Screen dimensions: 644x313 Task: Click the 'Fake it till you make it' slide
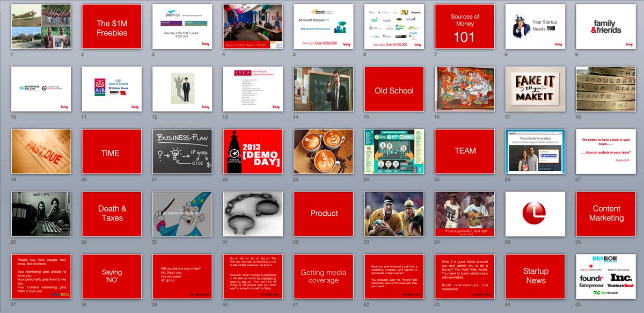point(535,89)
